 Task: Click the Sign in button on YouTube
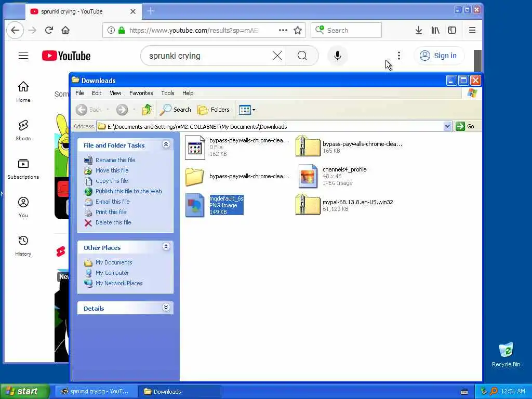(x=439, y=56)
